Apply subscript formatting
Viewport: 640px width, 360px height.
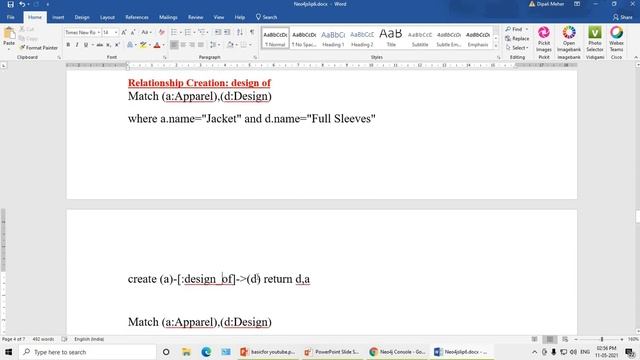click(x=108, y=45)
